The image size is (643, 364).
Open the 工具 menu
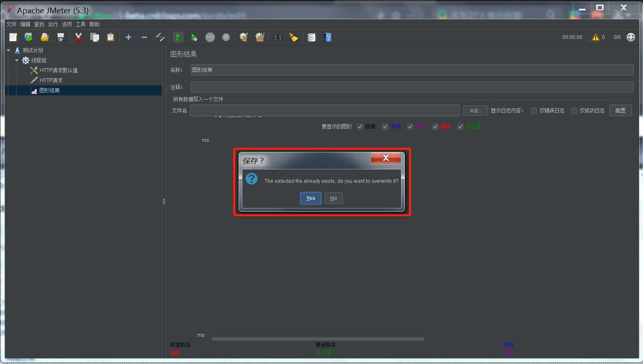(x=80, y=24)
